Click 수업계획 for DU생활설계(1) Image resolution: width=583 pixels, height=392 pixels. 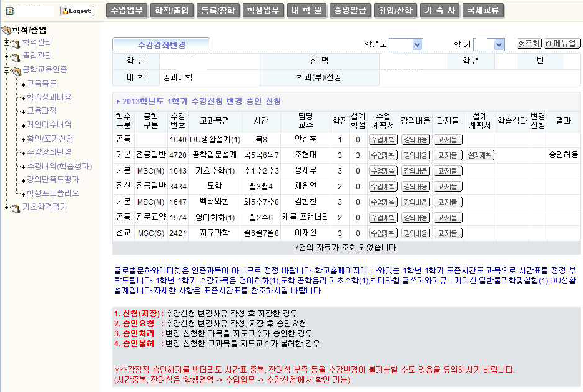(x=383, y=140)
